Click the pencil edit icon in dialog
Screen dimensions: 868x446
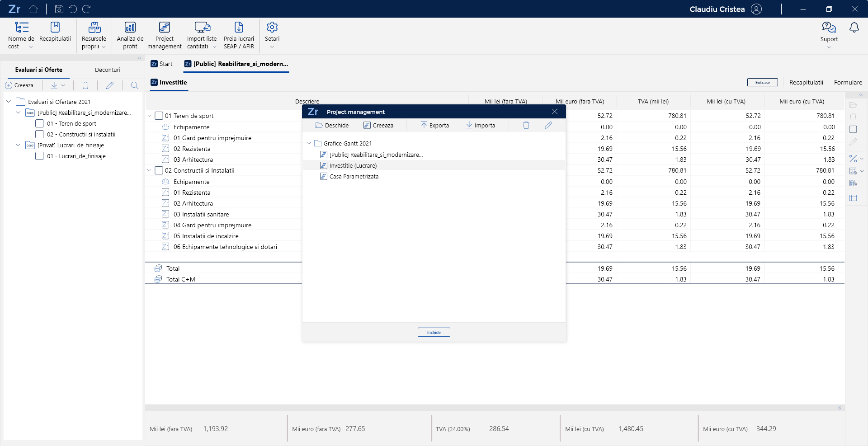click(x=548, y=125)
